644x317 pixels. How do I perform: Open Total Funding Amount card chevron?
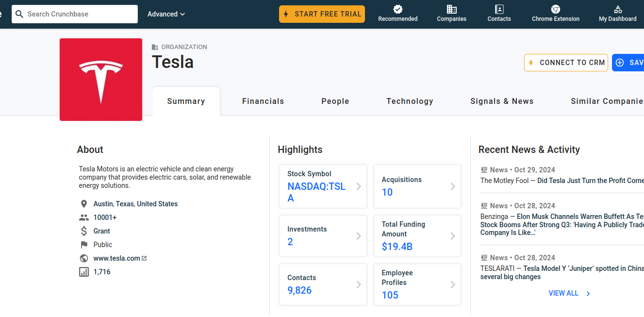[x=453, y=236]
